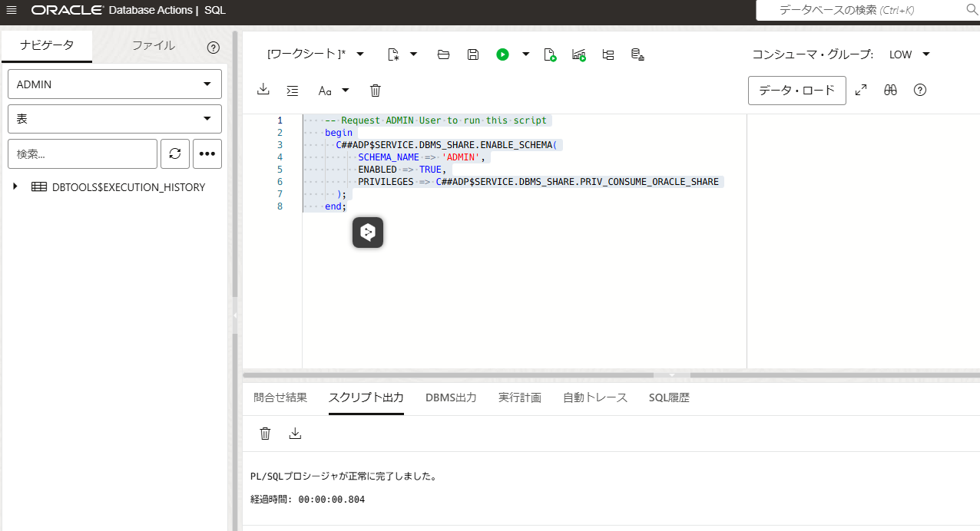The width and height of the screenshot is (980, 531).
Task: Open find and replace (binoculars icon)
Action: (890, 90)
